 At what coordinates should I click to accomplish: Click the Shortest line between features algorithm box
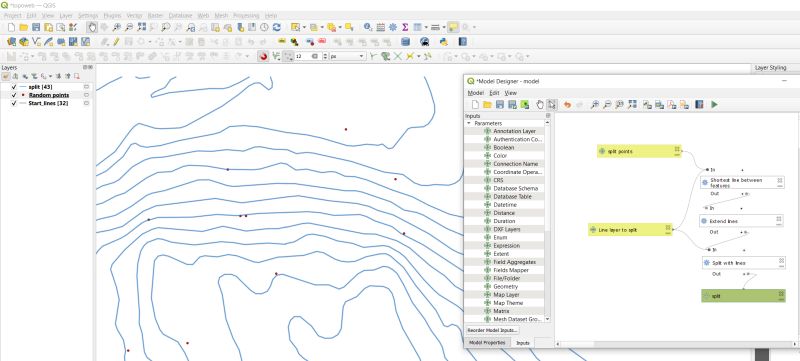click(742, 183)
